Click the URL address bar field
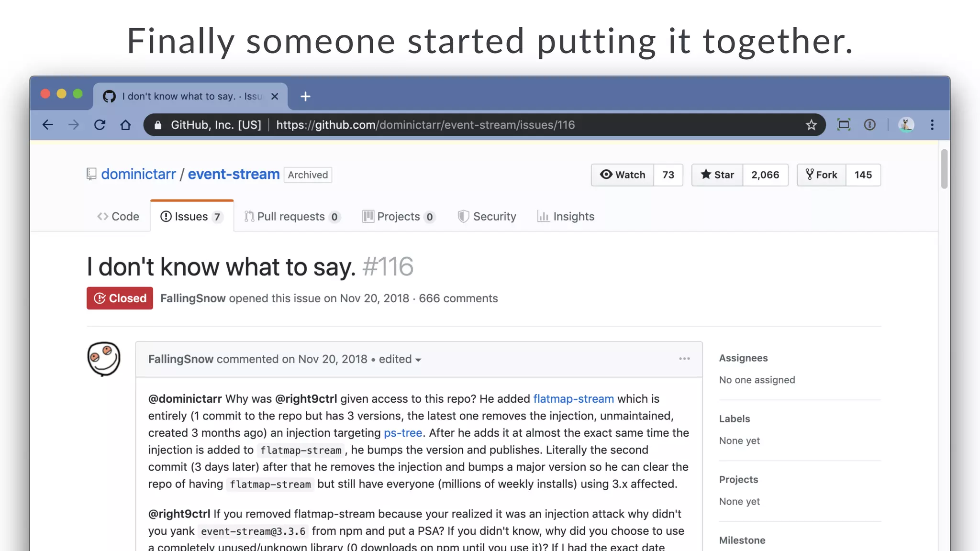 coord(479,125)
